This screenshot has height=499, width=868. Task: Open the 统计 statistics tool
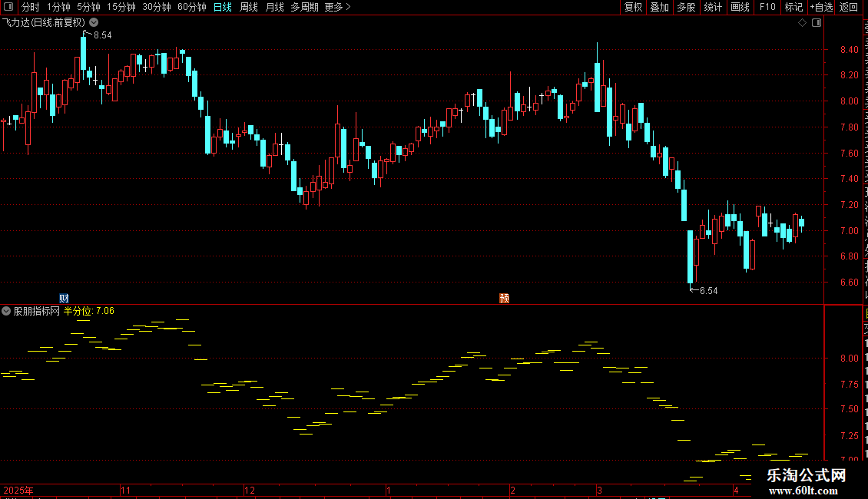click(x=713, y=7)
